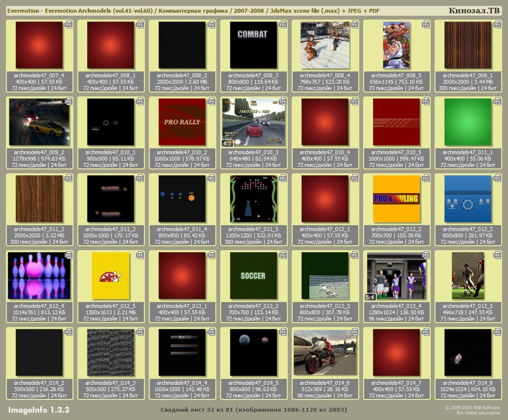Screen dimensions: 508x420
Task: Select grey noise texture thumbnail archmodels47_014_3
Action: [x=111, y=352]
